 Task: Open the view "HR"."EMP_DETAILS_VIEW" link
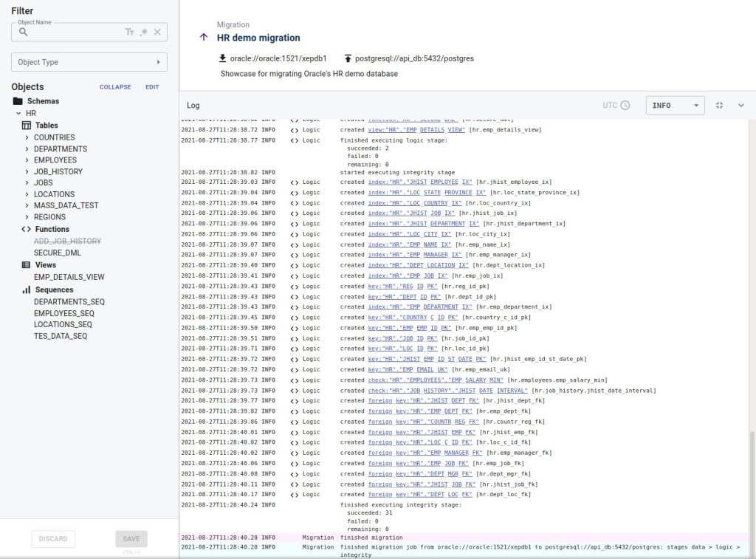click(x=416, y=130)
